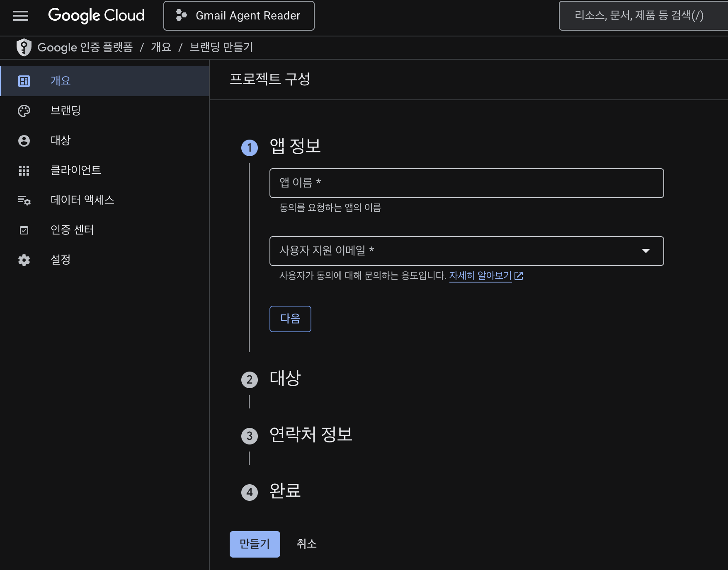728x570 pixels.
Task: Focus the resource search box
Action: pos(643,16)
